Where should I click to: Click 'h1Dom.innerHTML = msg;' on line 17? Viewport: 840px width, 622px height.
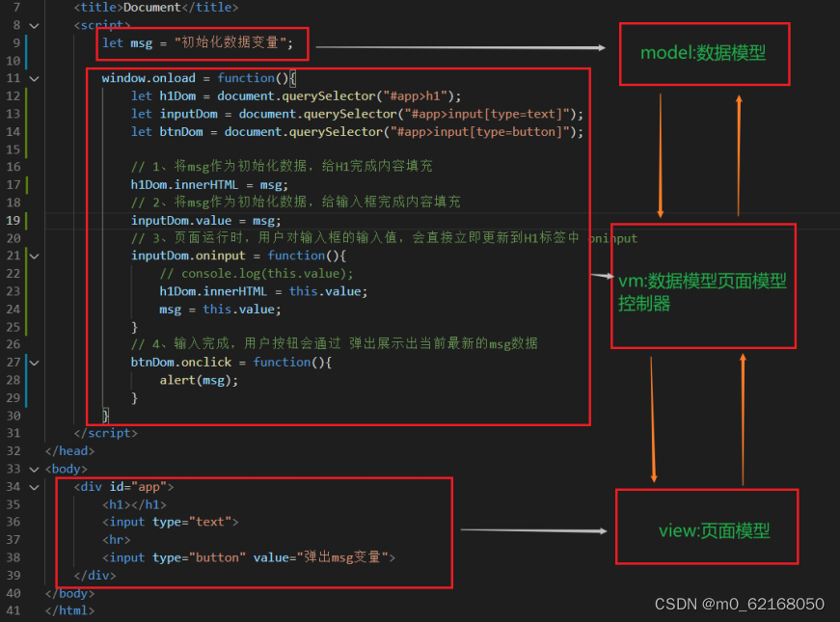[x=209, y=185]
